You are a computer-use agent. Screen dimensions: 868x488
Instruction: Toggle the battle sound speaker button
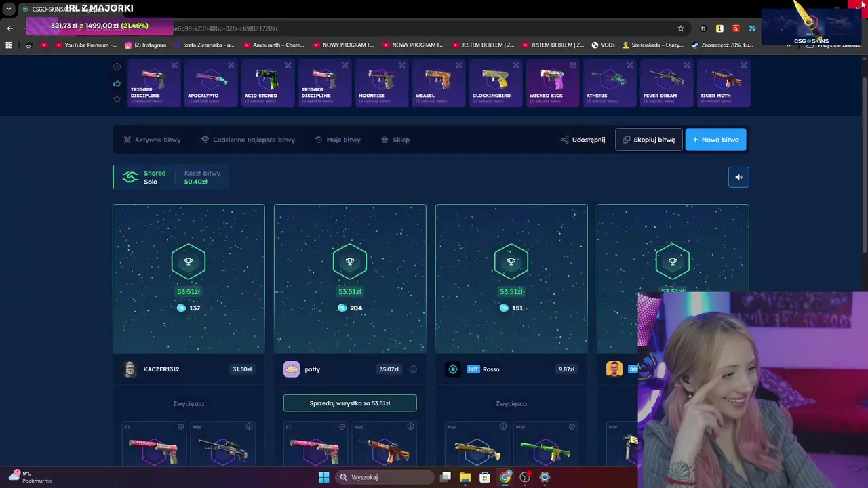(x=738, y=178)
